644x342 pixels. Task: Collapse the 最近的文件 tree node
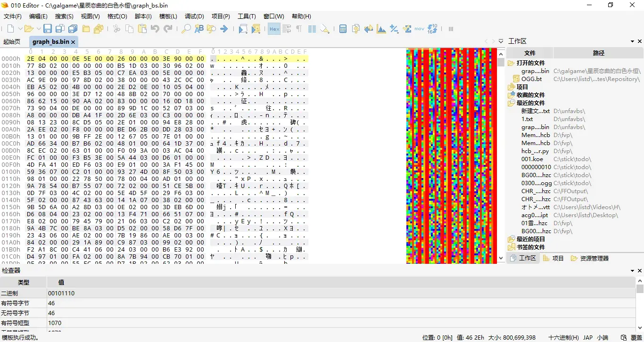(x=511, y=103)
